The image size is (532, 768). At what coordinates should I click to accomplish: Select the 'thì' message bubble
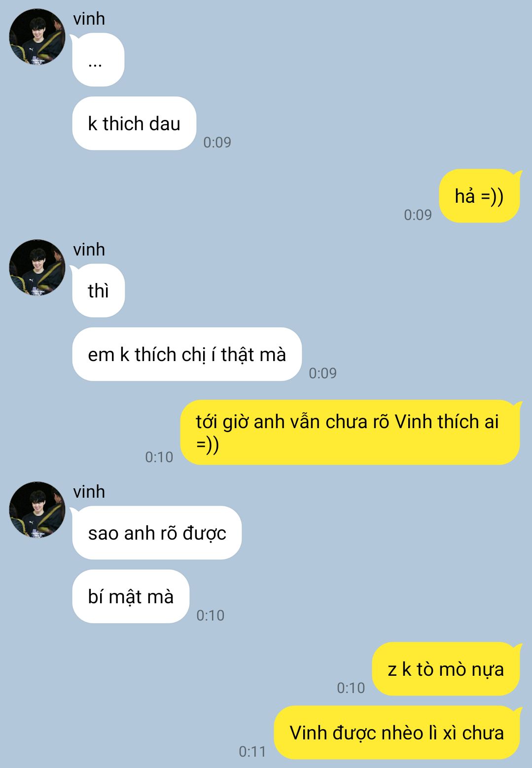(x=98, y=291)
